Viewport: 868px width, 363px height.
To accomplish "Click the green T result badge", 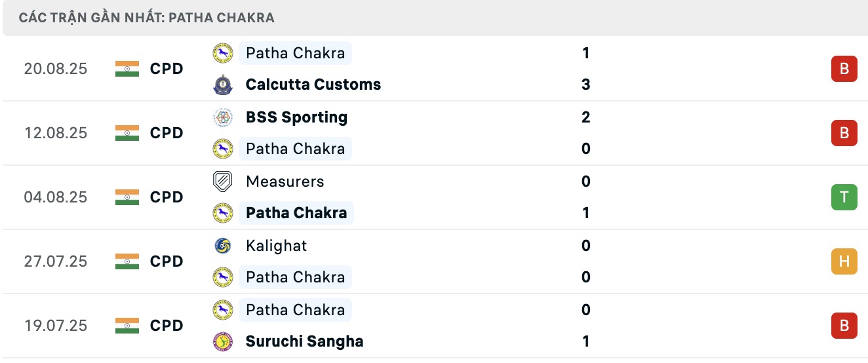I will [844, 197].
